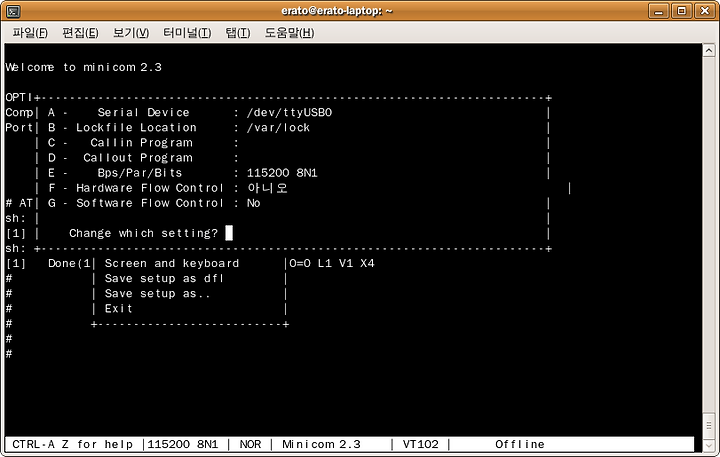The image size is (720, 457).
Task: Click the Bps/Par/Bits setting line
Action: click(183, 173)
